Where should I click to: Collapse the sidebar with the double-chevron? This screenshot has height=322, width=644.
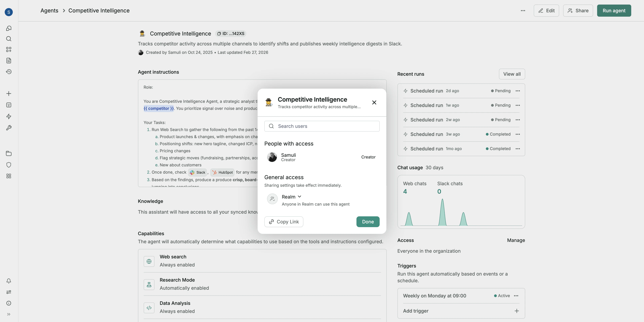click(9, 314)
